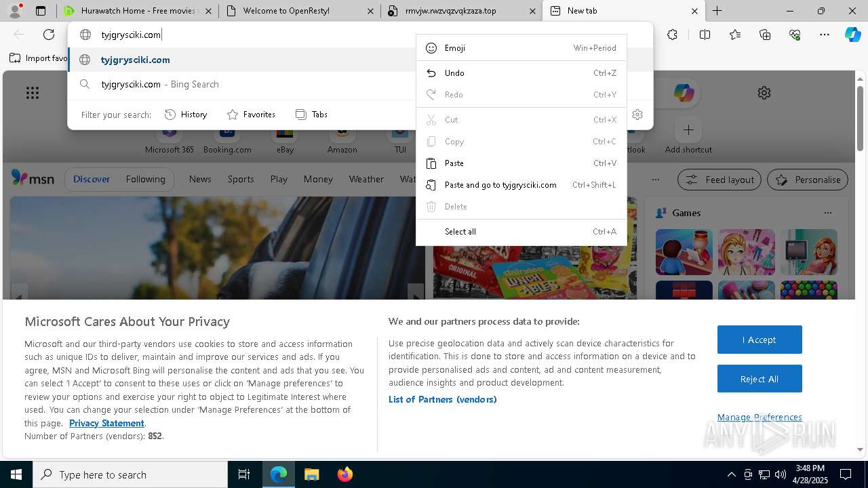The height and width of the screenshot is (488, 868).
Task: Open Settings and more ellipsis menu
Action: tap(825, 35)
